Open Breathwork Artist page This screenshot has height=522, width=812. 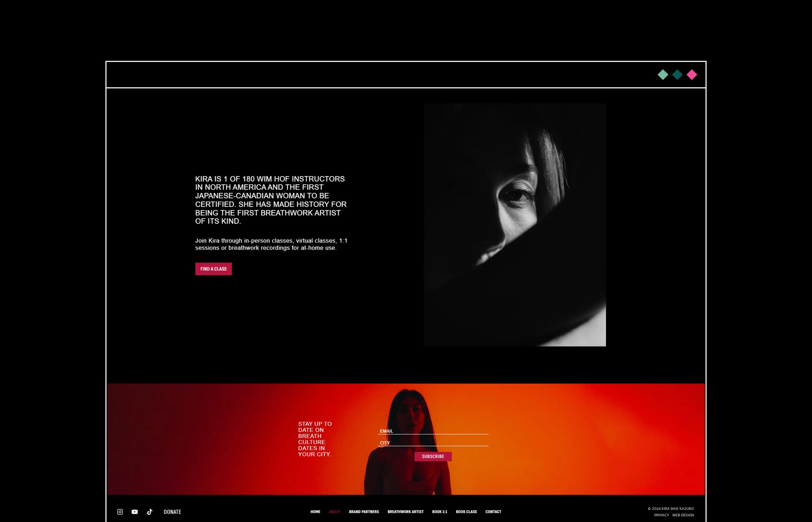(x=406, y=512)
